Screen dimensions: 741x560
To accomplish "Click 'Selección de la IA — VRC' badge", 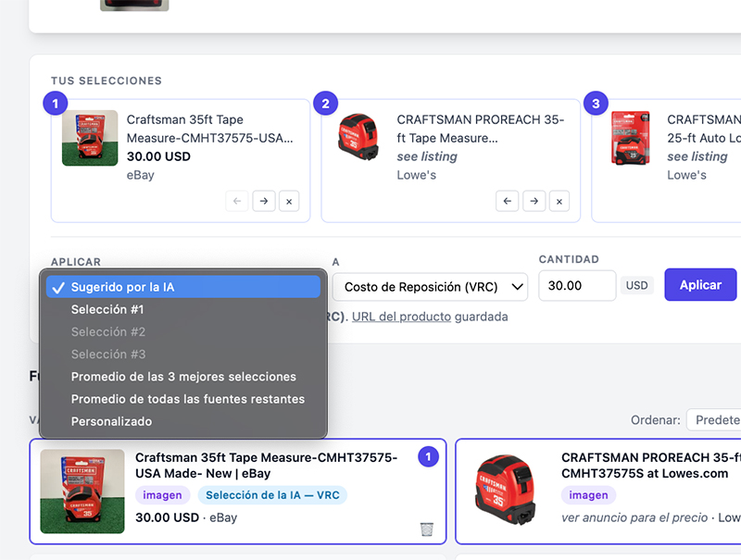I will [272, 495].
